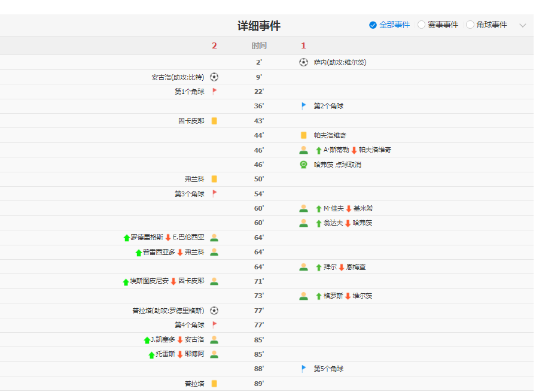Click the goal ball icon beside 普拉塔 at 77'
539x392 pixels.
214,311
